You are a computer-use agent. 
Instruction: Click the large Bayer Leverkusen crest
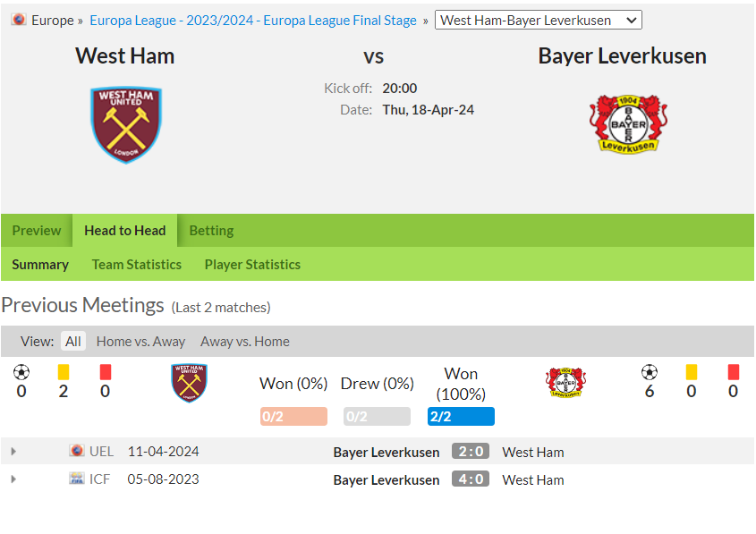(x=628, y=124)
